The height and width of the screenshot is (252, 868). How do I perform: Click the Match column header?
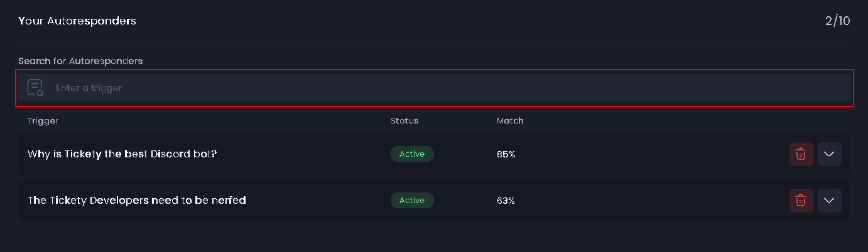[x=510, y=120]
